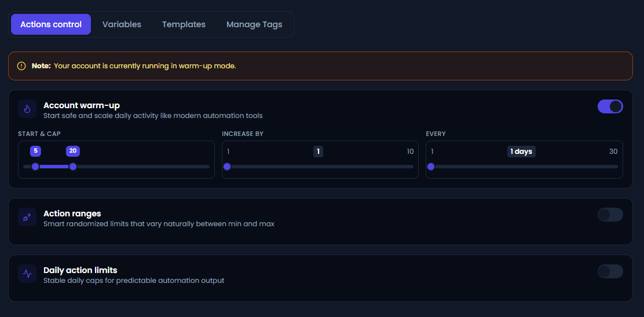Select the Actions control tab
The image size is (644, 317).
51,24
